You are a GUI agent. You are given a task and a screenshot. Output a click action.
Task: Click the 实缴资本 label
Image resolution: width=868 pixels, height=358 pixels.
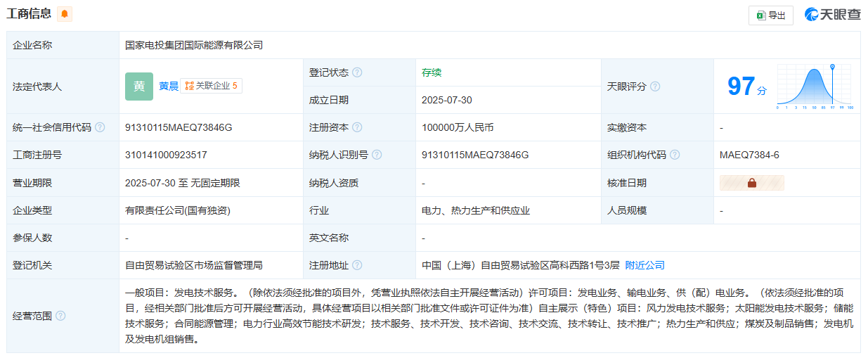[x=627, y=127]
